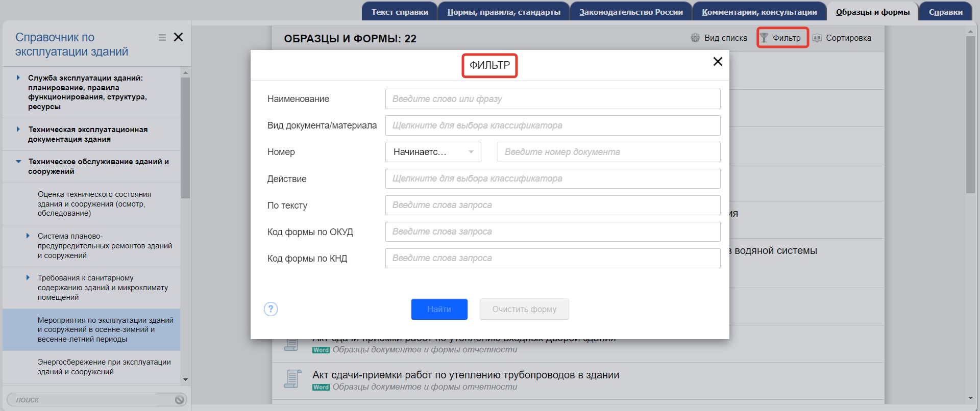Image resolution: width=980 pixels, height=411 pixels.
Task: Focus the sidebar поиск search box
Action: (92, 400)
